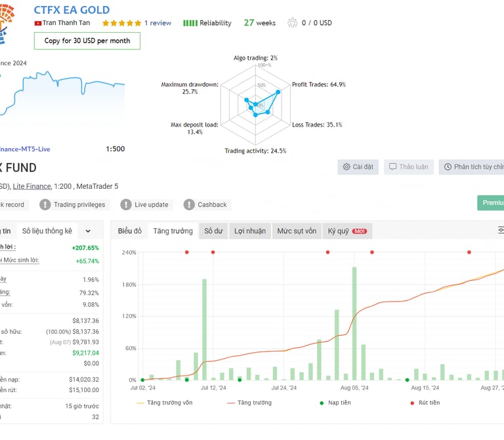Click the Maximum drawdown 25.7% label
The image size is (504, 440).
[190, 88]
